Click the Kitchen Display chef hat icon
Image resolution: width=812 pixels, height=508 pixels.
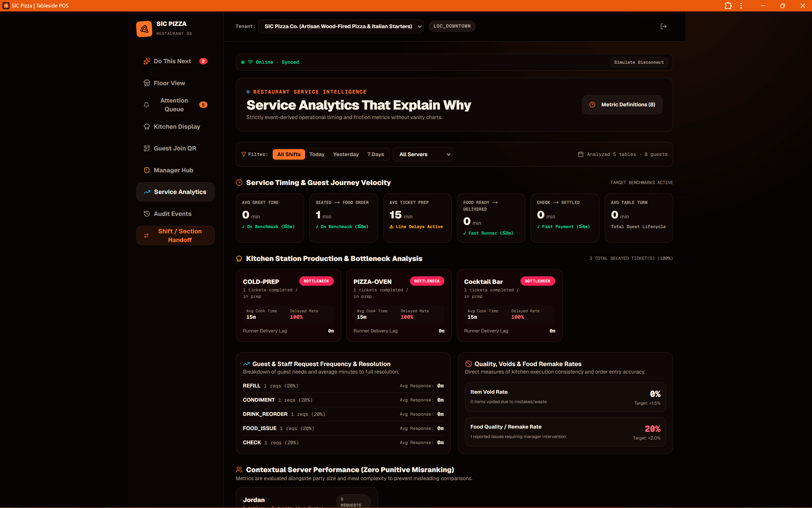(147, 127)
